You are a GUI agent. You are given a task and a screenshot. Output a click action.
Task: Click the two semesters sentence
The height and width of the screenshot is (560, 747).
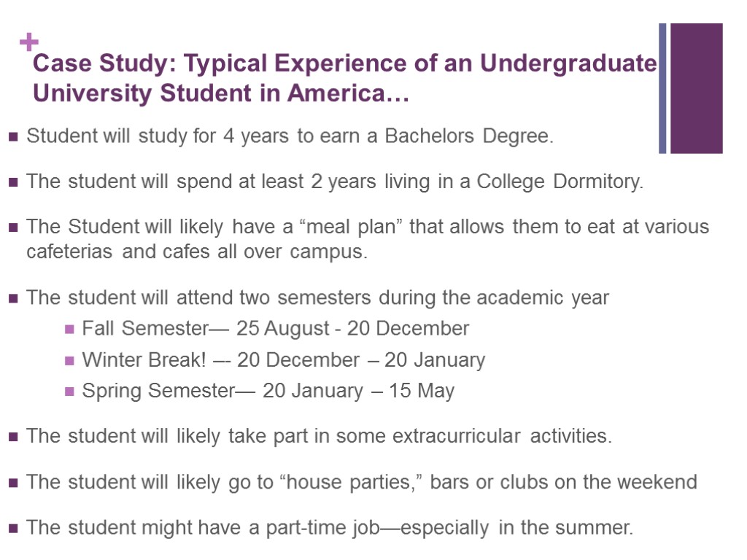[x=317, y=297]
